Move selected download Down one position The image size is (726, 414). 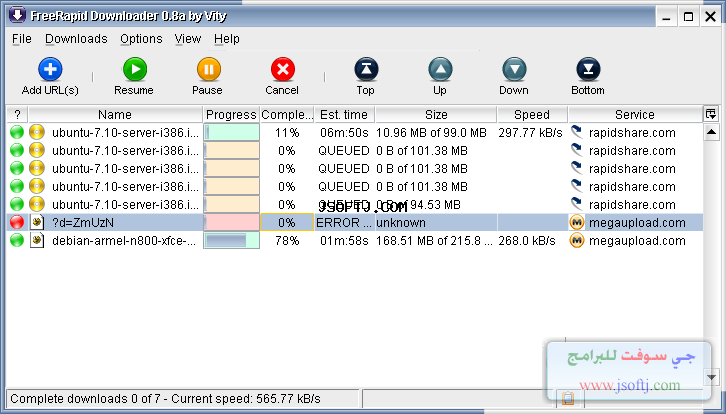pyautogui.click(x=514, y=69)
